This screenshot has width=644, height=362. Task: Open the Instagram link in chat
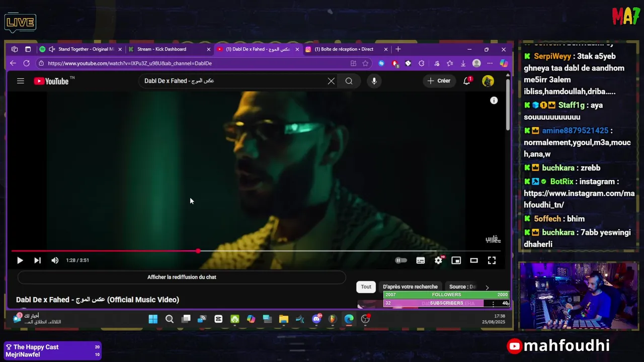(579, 199)
